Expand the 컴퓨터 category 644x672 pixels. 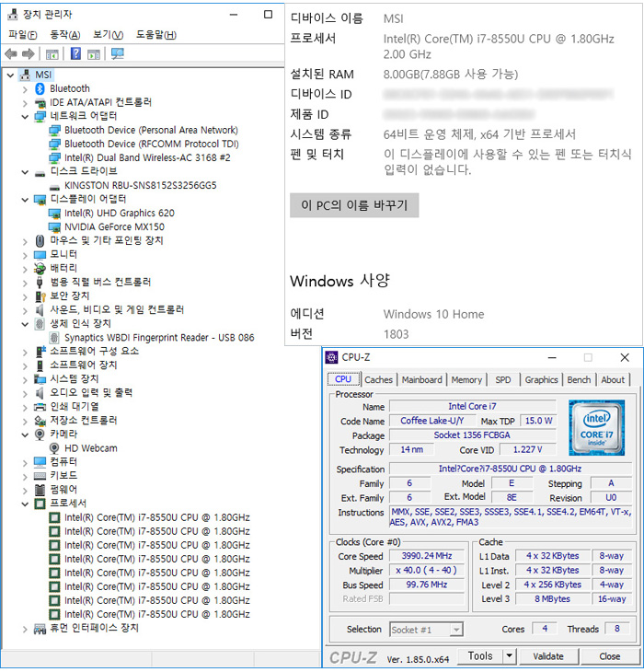click(25, 463)
